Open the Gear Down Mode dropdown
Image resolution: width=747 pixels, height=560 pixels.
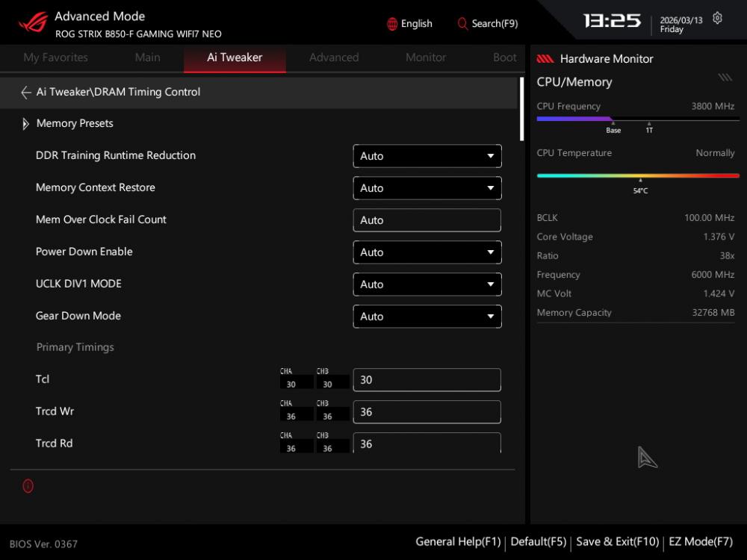click(427, 317)
